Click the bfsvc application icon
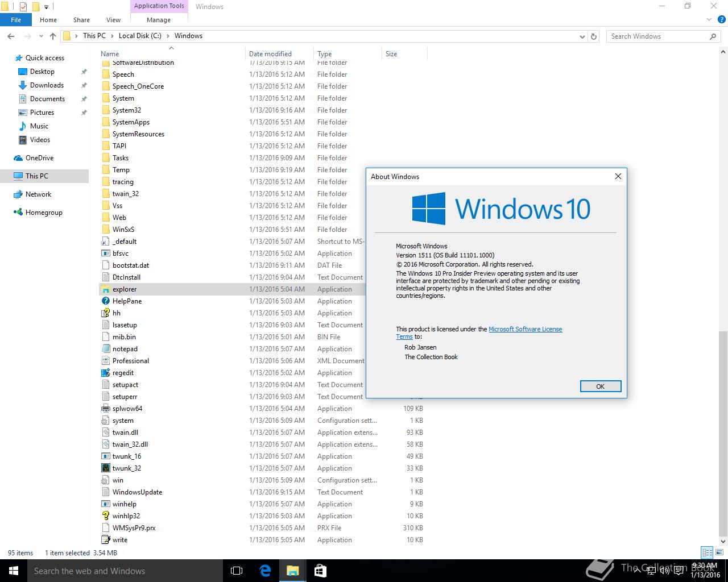 pyautogui.click(x=105, y=253)
